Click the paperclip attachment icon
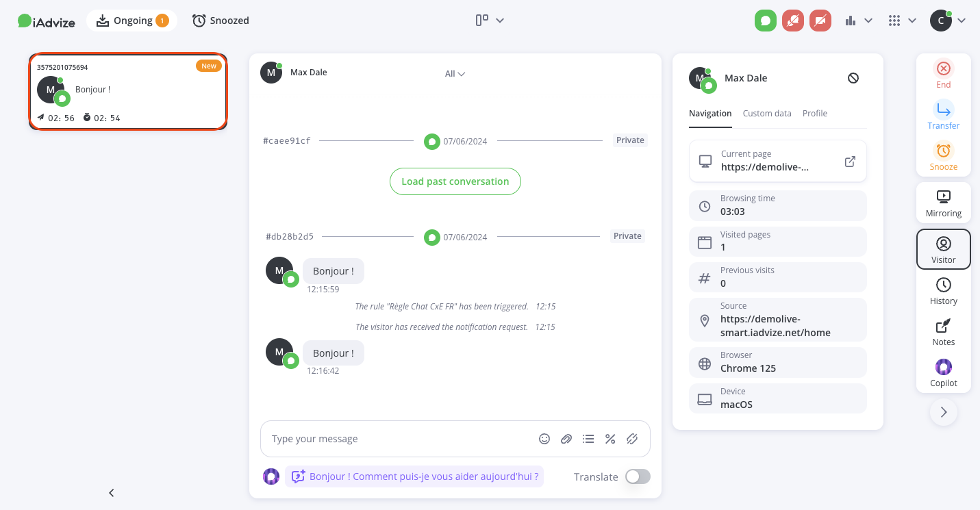Screen dimensions: 980x510 point(566,439)
